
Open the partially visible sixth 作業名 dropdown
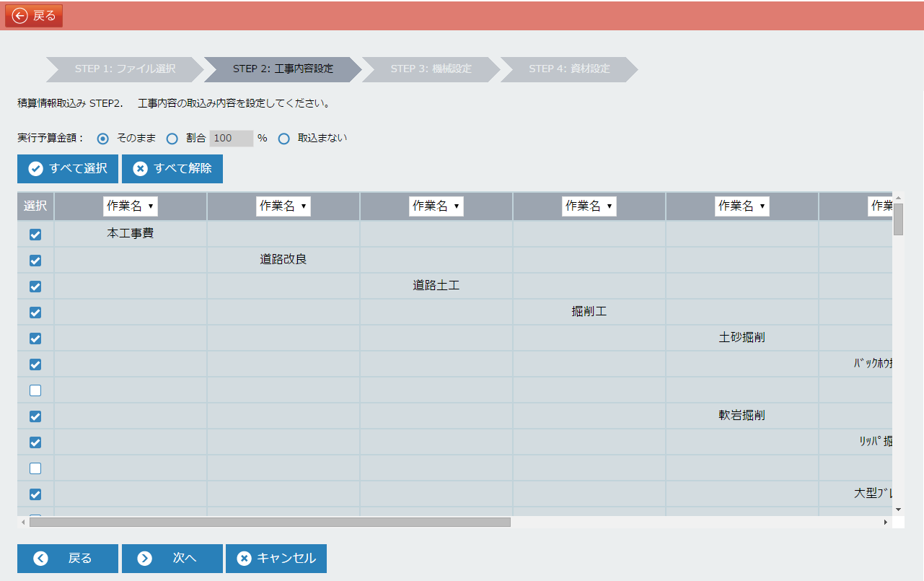881,206
